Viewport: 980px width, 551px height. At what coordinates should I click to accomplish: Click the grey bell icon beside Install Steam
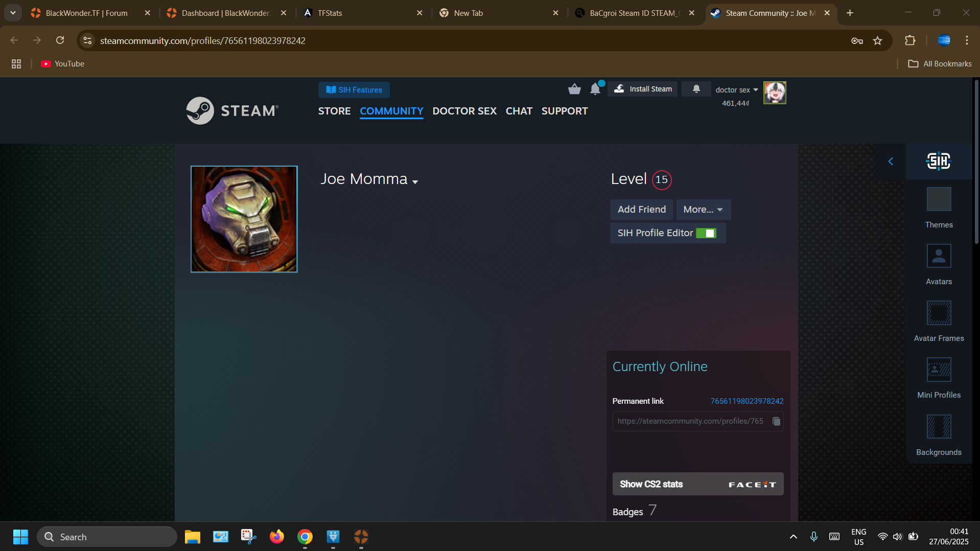coord(696,89)
